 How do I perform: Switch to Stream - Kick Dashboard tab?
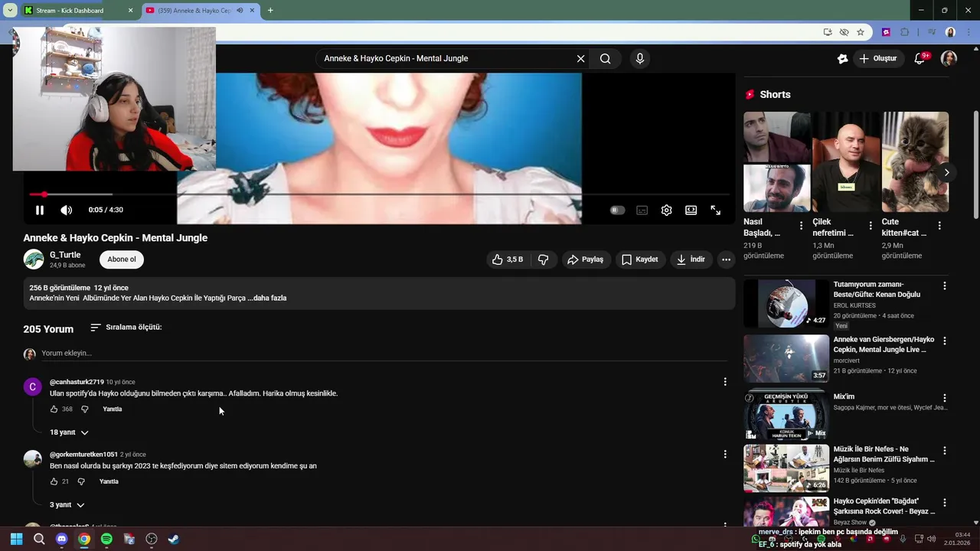(x=78, y=11)
